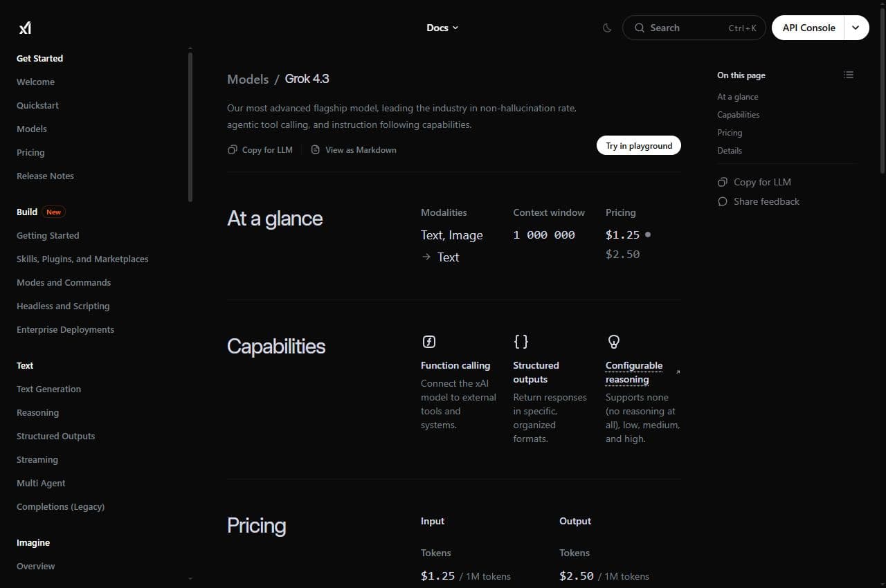Click the Grok 4.3 breadcrumb title
This screenshot has height=588, width=886.
pos(307,79)
